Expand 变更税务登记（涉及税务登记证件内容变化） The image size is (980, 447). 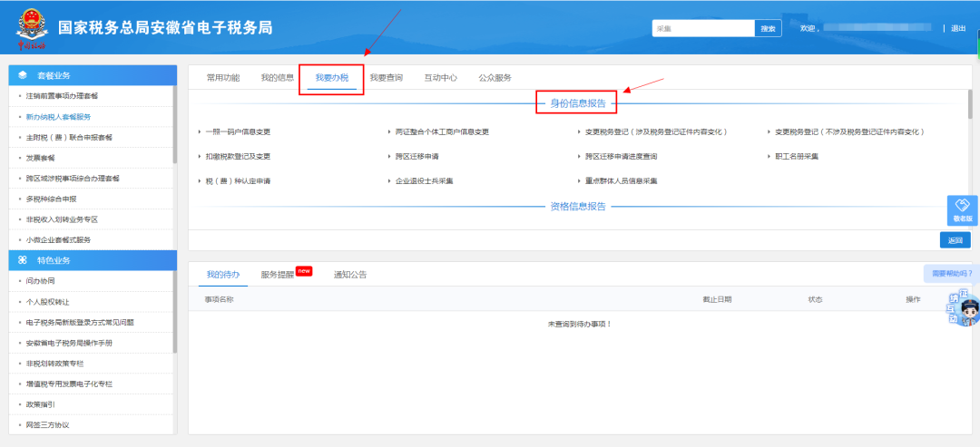coord(655,131)
